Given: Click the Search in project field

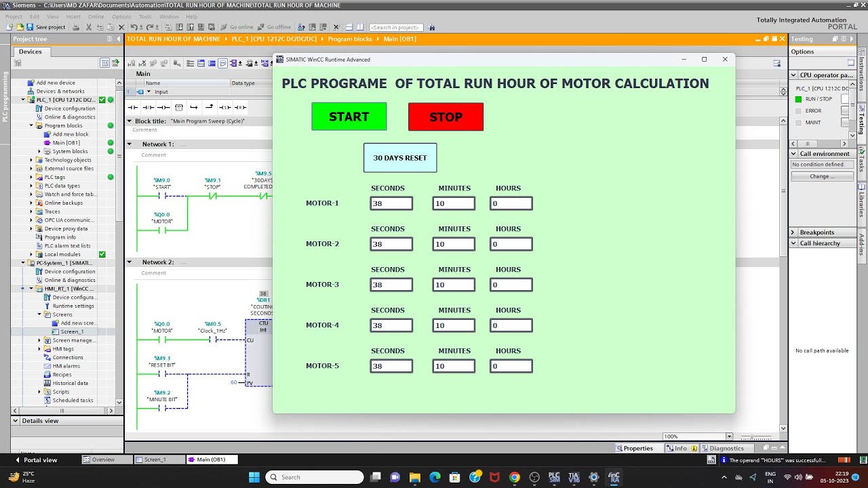Looking at the screenshot, I should tap(396, 27).
